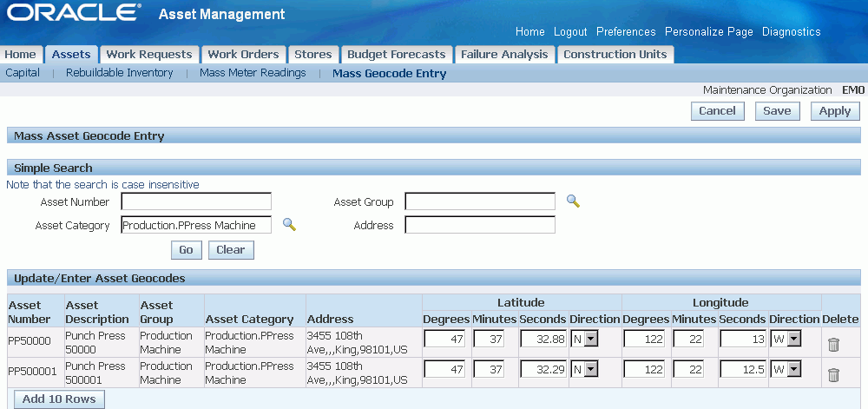Click description Punch Press 500001

click(95, 373)
